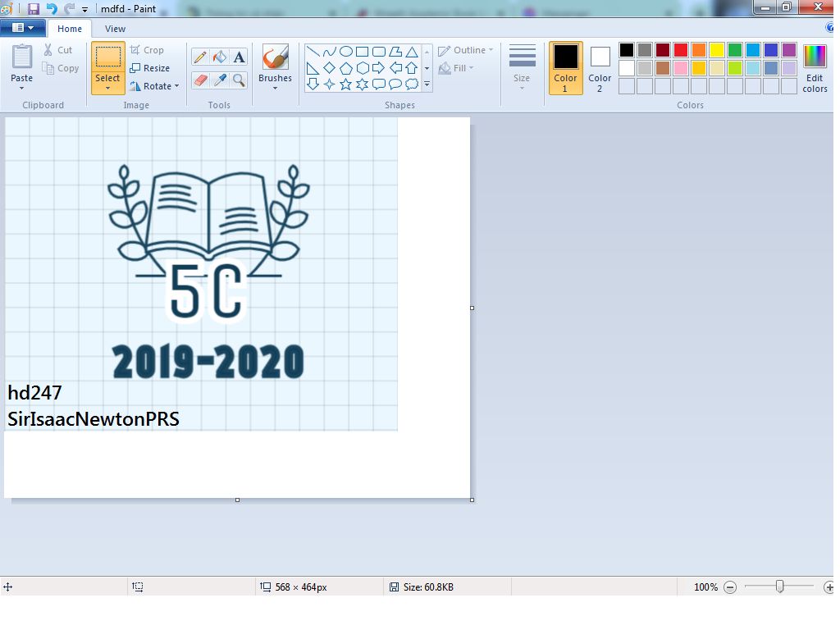
Task: Click the zoom slider handle
Action: (780, 587)
